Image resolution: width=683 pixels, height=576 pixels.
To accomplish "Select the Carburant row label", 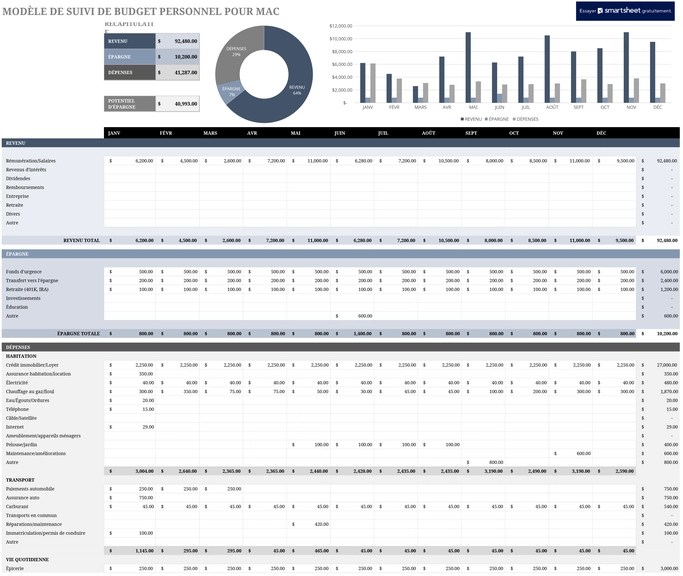I will coord(17,507).
